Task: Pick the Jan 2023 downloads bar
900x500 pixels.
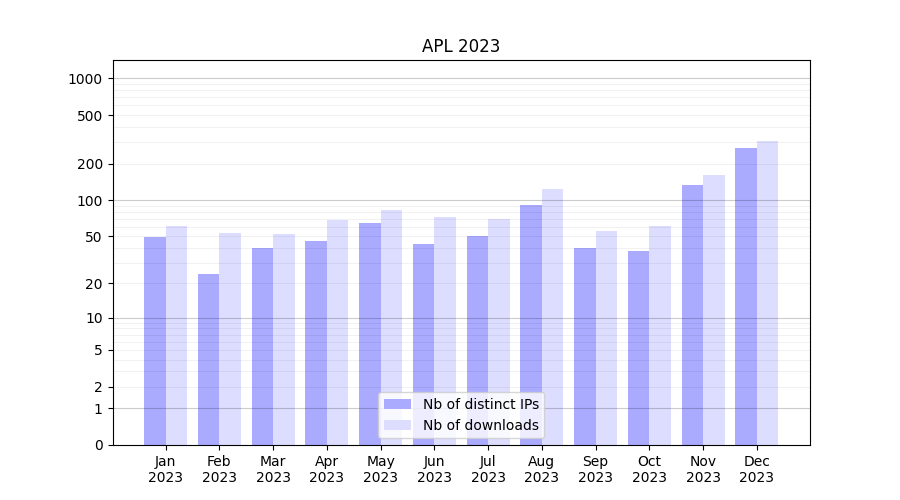Action: [176, 335]
